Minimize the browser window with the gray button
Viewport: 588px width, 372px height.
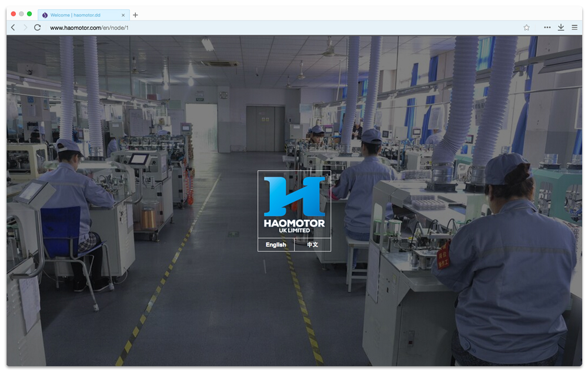[x=21, y=14]
